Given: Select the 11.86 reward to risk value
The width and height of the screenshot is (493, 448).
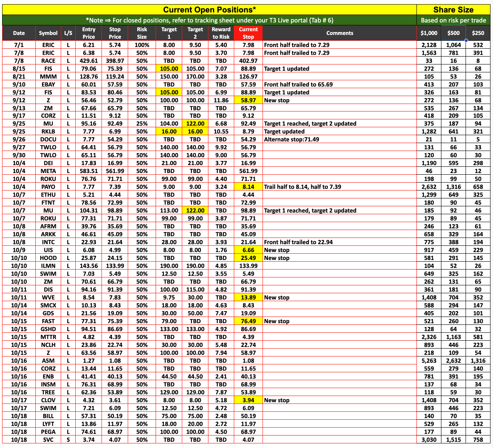Looking at the screenshot, I should pyautogui.click(x=221, y=100).
